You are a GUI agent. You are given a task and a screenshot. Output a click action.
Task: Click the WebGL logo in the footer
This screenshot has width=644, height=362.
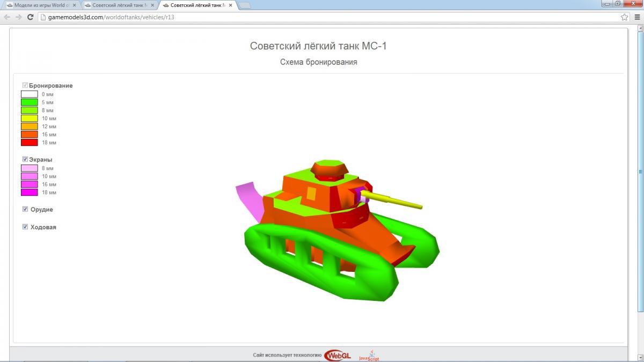338,355
